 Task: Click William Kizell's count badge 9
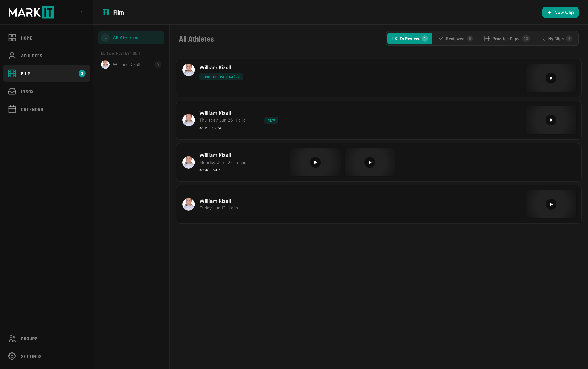coord(158,65)
